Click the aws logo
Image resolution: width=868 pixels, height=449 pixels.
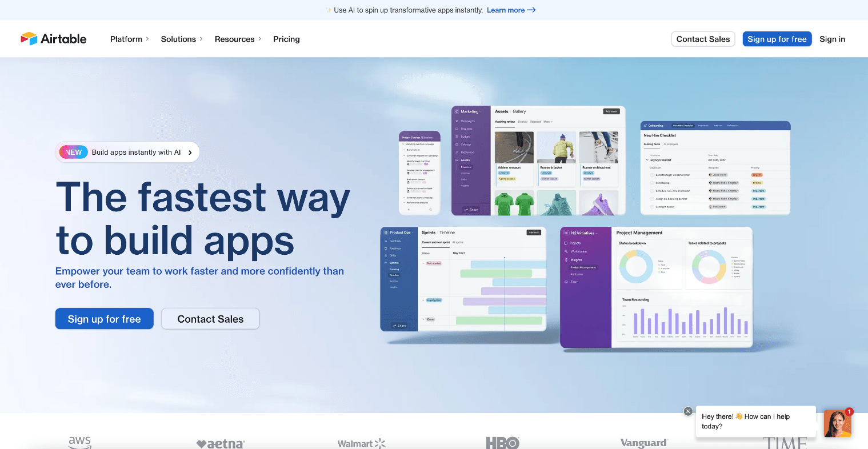pyautogui.click(x=80, y=442)
